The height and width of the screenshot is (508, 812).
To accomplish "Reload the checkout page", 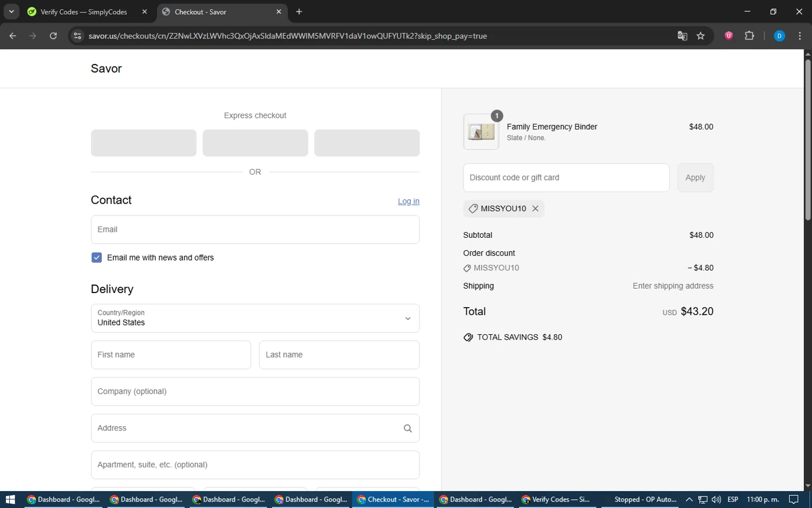I will pyautogui.click(x=53, y=36).
